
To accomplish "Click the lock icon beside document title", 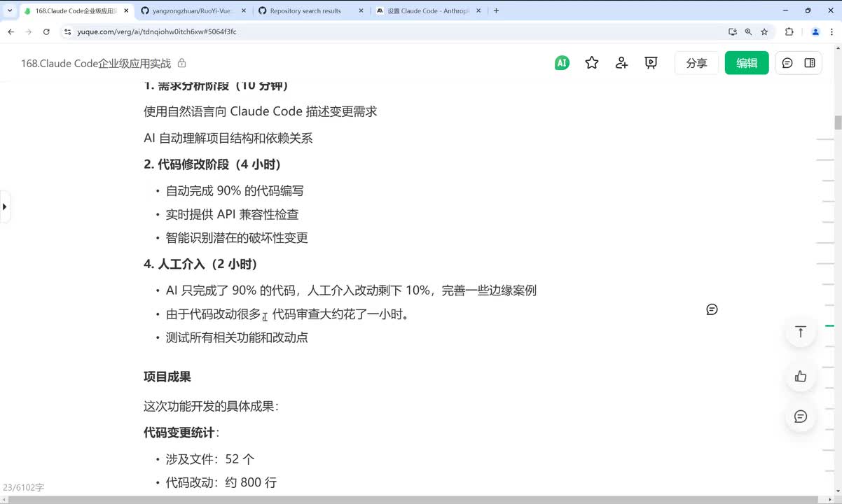I will click(182, 63).
